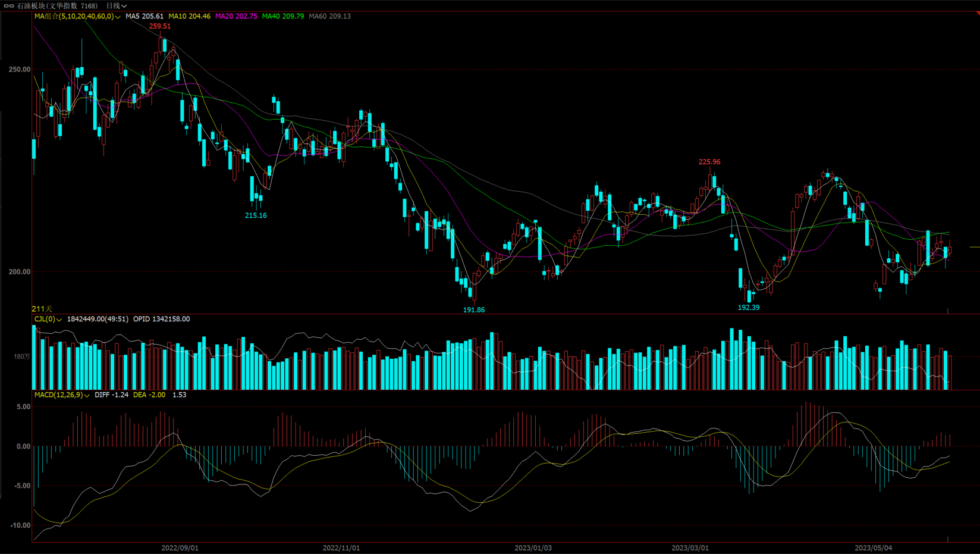The width and height of the screenshot is (980, 554).
Task: Open the 日线 period dropdown
Action: [x=117, y=6]
